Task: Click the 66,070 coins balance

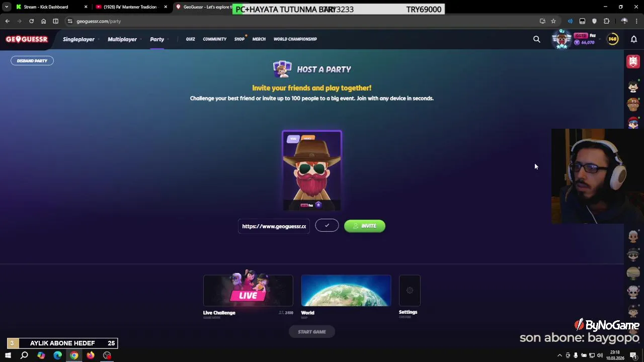Action: [x=585, y=43]
